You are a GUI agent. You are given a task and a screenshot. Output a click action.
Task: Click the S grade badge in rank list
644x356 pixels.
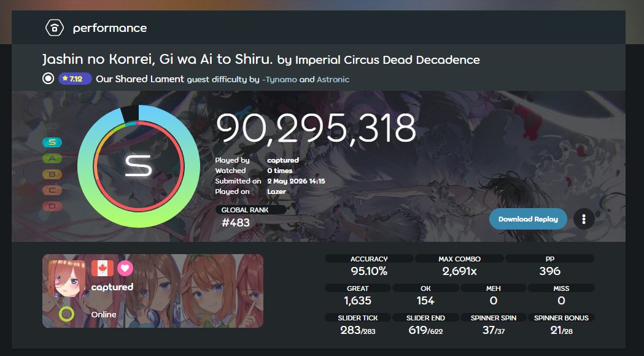tap(52, 142)
